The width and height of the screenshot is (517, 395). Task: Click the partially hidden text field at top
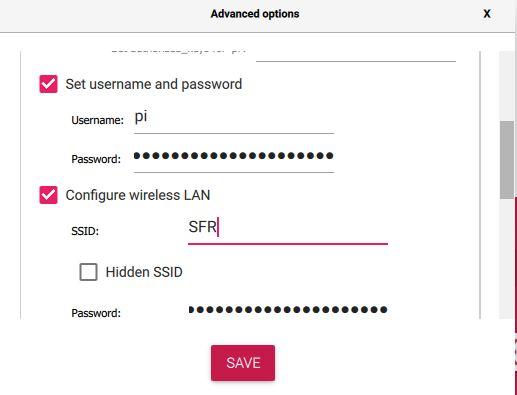coord(356,56)
